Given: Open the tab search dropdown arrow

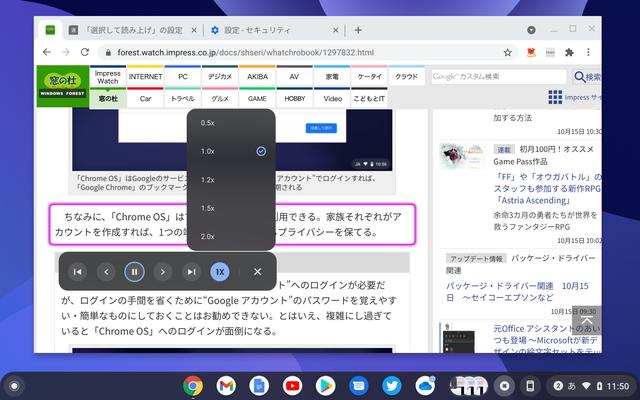Looking at the screenshot, I should pyautogui.click(x=531, y=30).
